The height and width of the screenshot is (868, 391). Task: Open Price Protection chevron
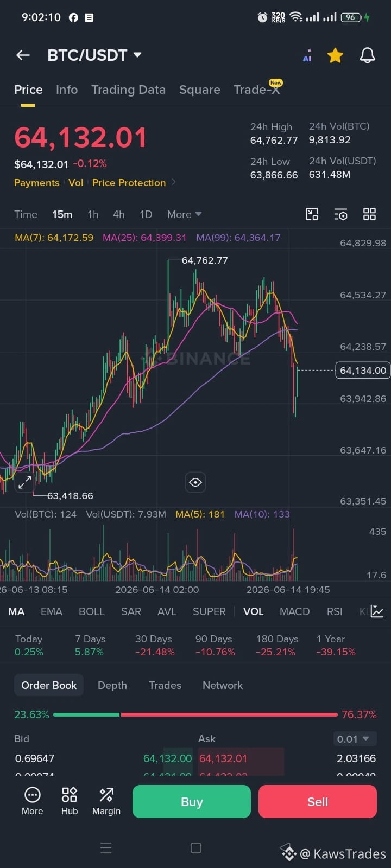pyautogui.click(x=174, y=182)
